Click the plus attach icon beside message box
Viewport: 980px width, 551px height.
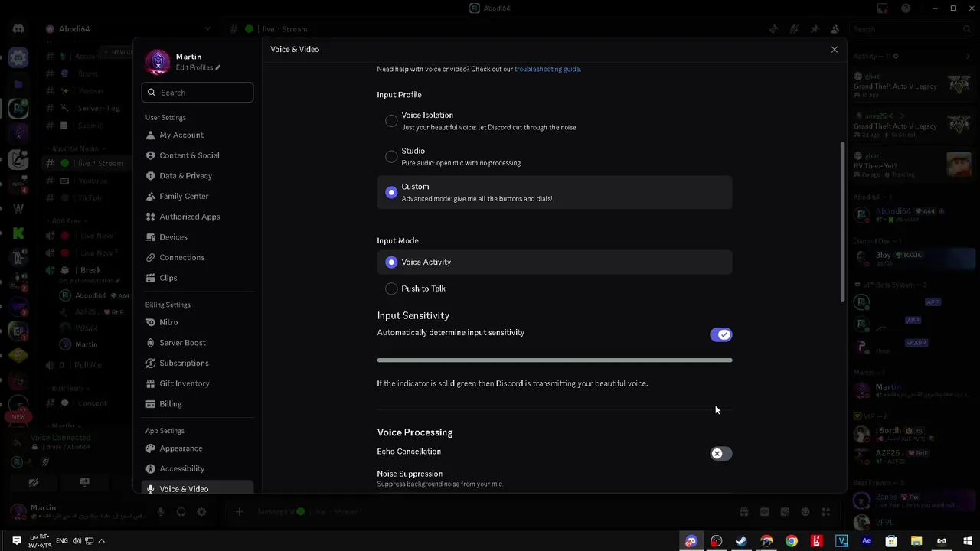tap(239, 511)
